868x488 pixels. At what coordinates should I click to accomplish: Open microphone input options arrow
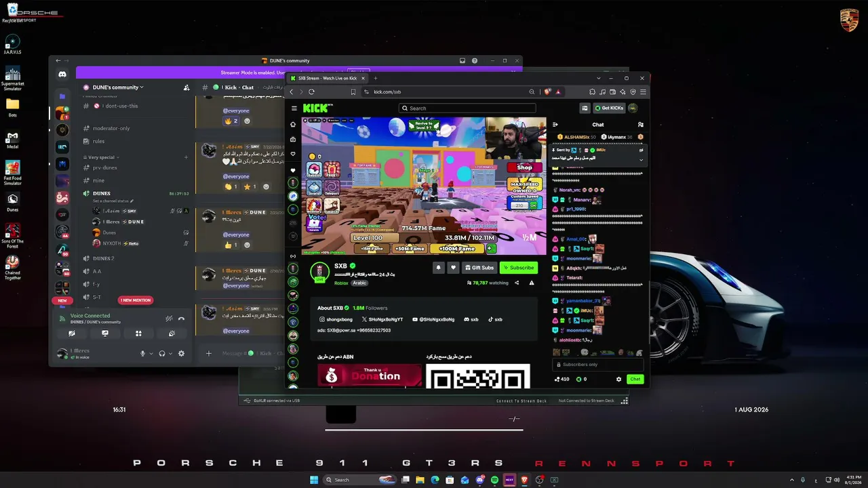tap(150, 353)
